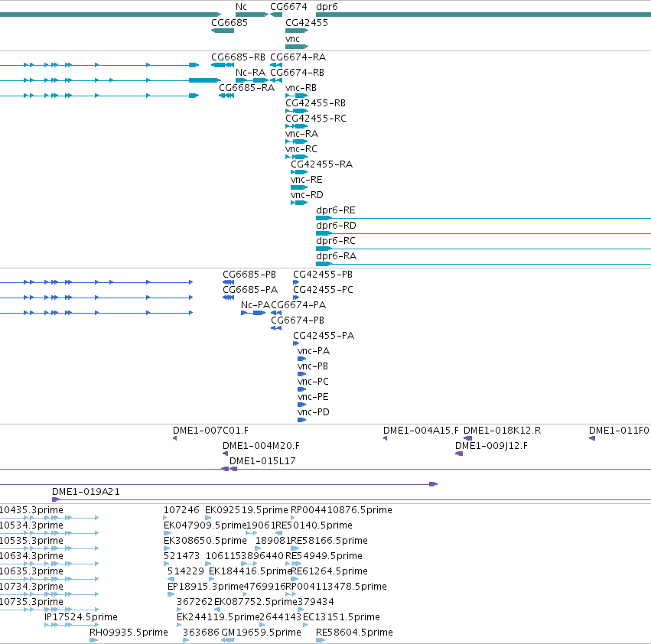Screen dimensions: 651x644
Task: Open the dpr6-RE transcript
Action: (x=336, y=210)
